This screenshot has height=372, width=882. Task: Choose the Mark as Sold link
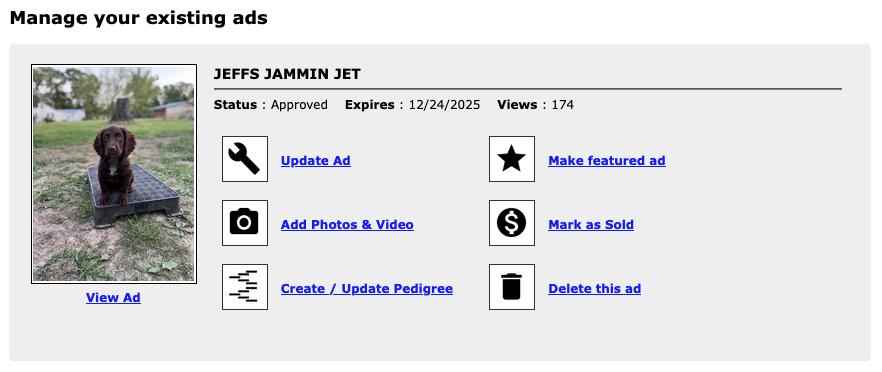(x=591, y=225)
